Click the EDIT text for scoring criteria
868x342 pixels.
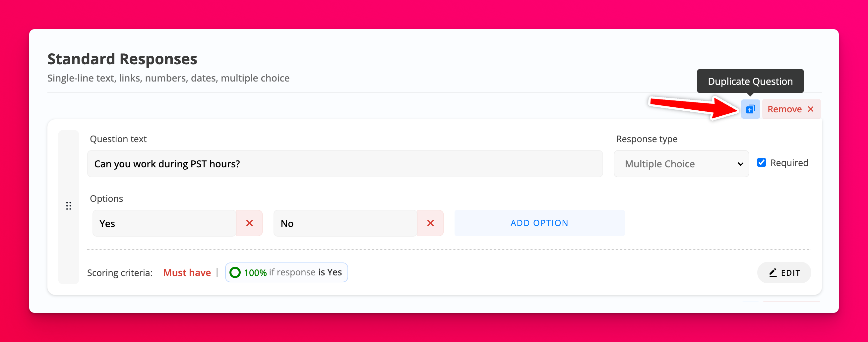point(790,273)
